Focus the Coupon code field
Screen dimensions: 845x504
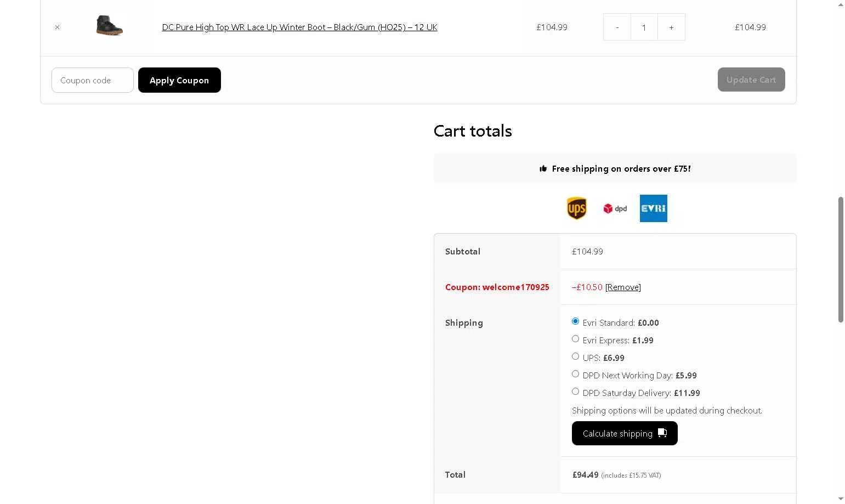(x=93, y=80)
